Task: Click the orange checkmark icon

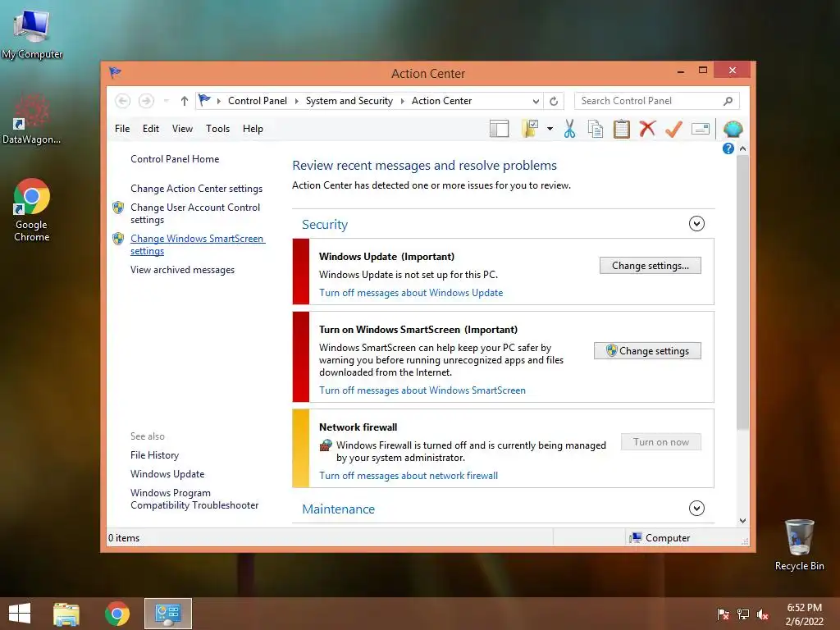Action: [673, 129]
